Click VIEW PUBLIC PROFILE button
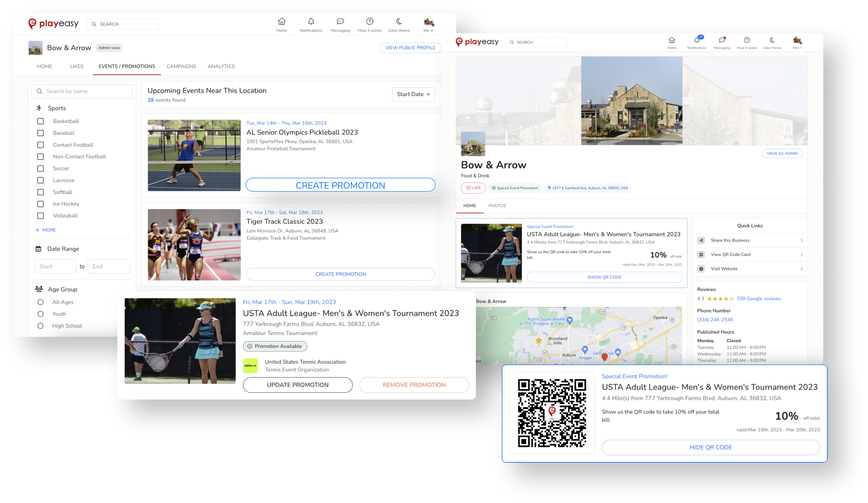This screenshot has width=868, height=503. click(x=410, y=48)
